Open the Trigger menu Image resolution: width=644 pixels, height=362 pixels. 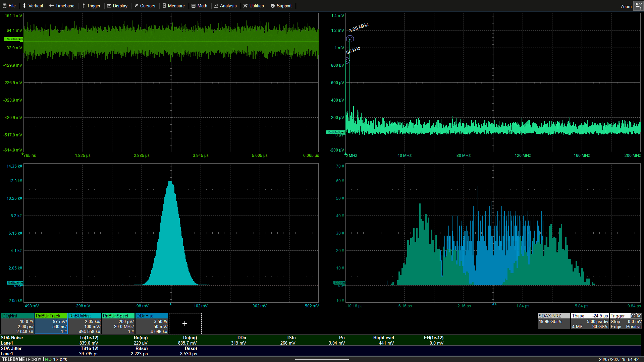(91, 6)
